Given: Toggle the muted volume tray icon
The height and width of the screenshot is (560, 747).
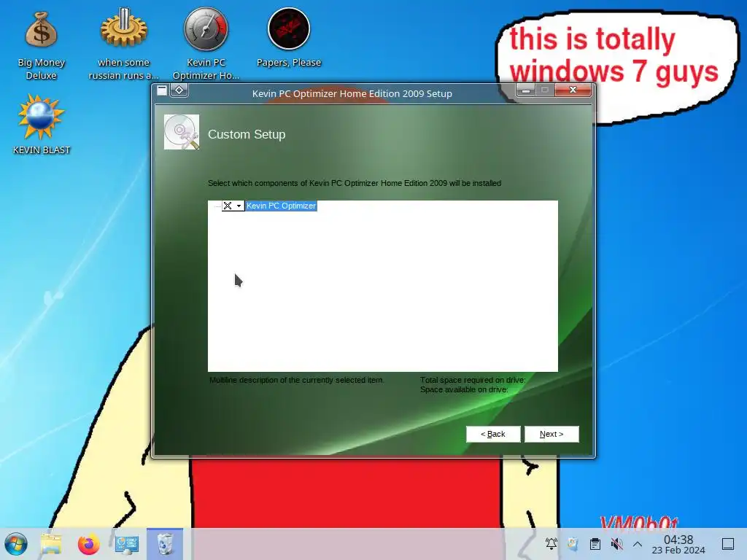Looking at the screenshot, I should pyautogui.click(x=616, y=543).
